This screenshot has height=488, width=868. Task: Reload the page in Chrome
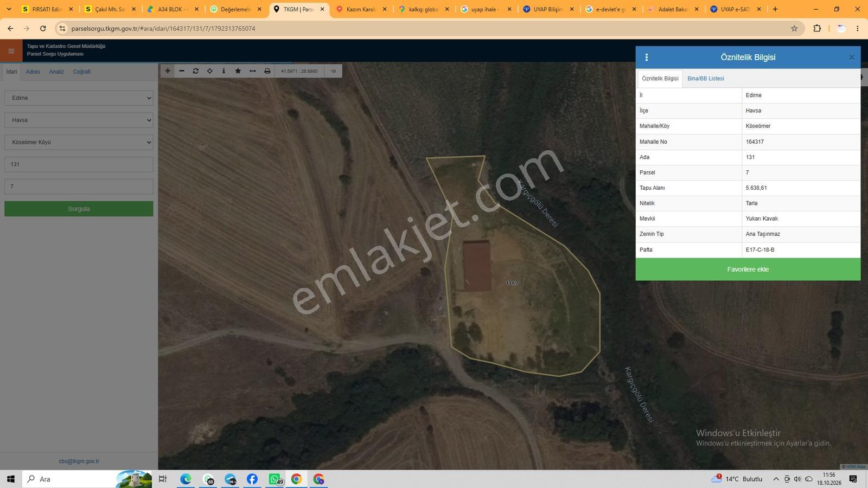pos(43,28)
